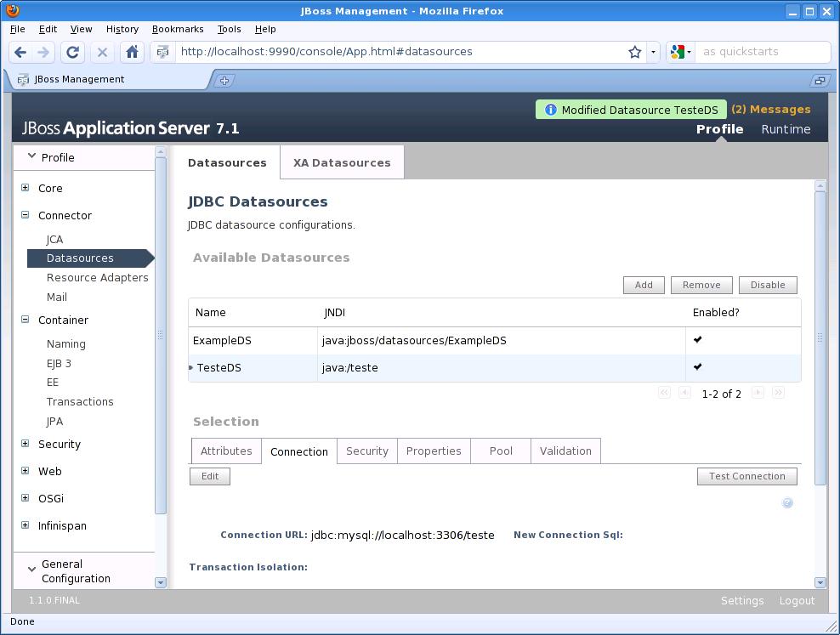
Task: Open the Properties tab in Selection
Action: [434, 451]
